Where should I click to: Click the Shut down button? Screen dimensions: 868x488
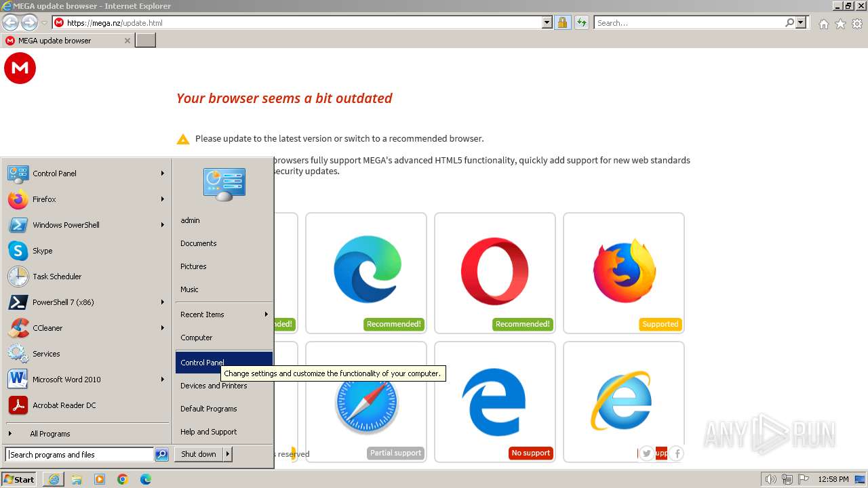(x=199, y=454)
